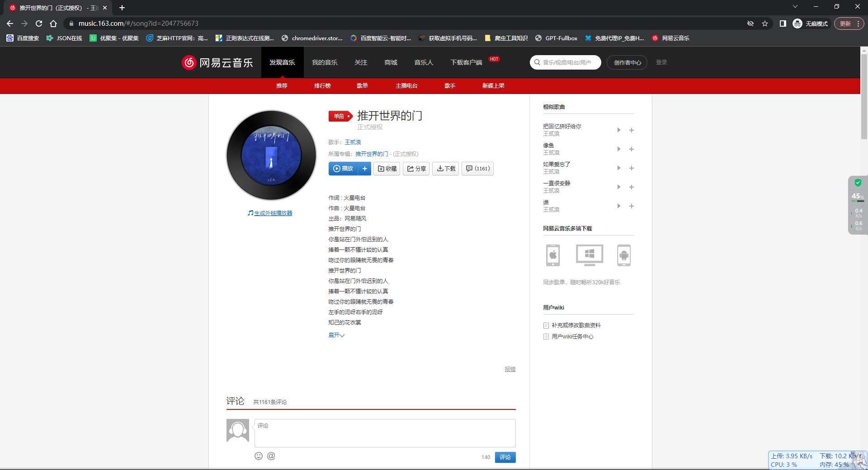
Task: Click the Android download icon
Action: click(x=624, y=255)
